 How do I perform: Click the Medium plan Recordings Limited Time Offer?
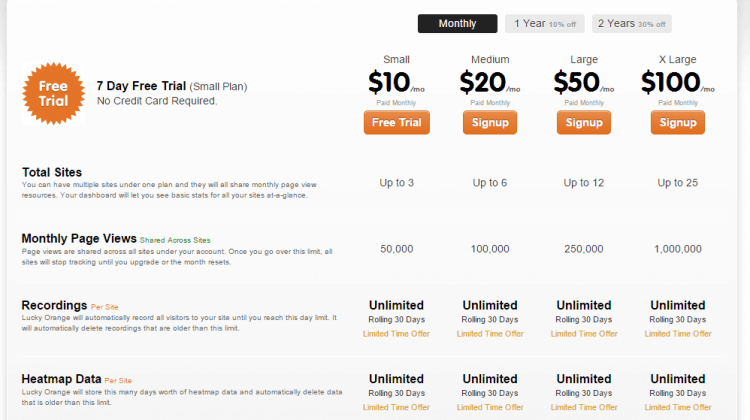(490, 334)
